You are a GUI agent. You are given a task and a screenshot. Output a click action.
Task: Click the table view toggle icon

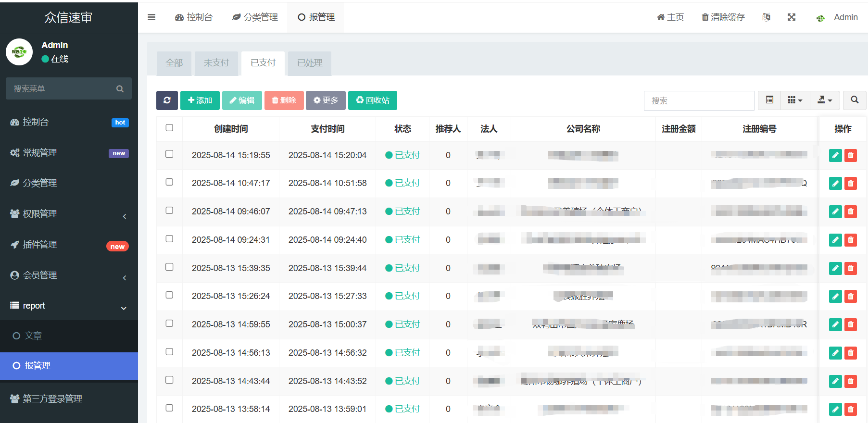pyautogui.click(x=769, y=100)
